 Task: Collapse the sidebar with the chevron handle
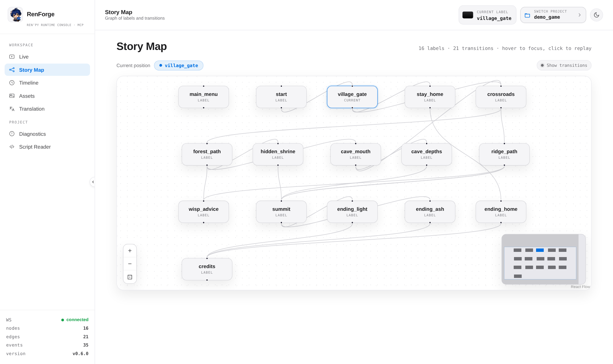point(93,182)
